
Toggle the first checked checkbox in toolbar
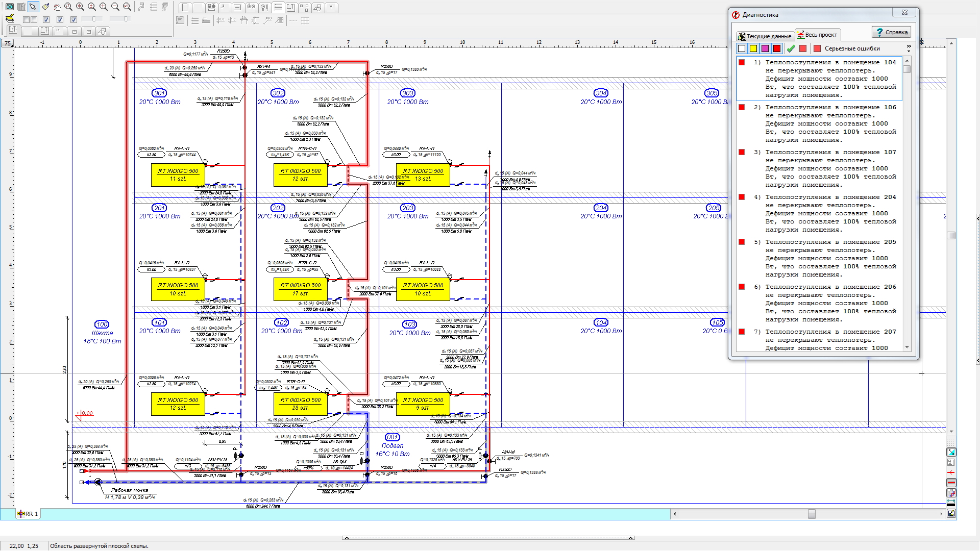(46, 19)
